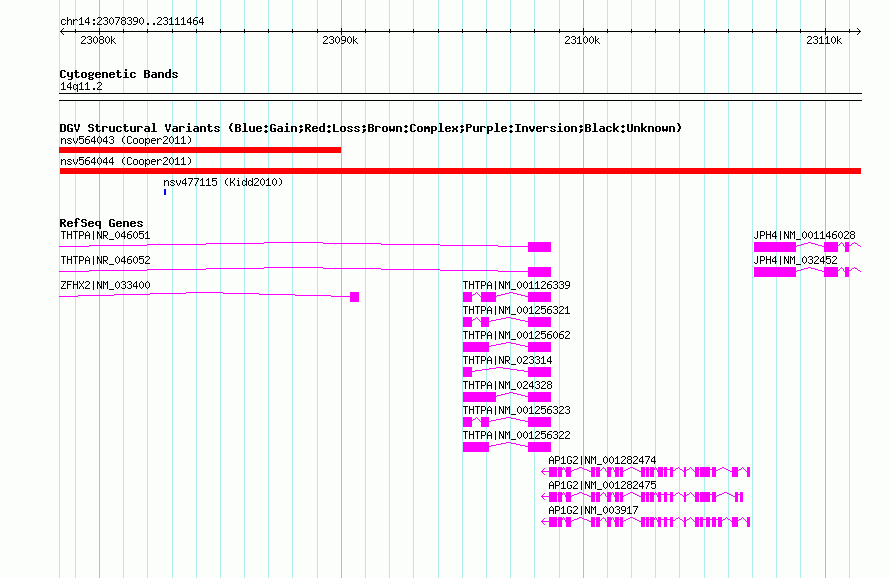Click the ZFHX2 NM_033400 exon block
The width and height of the screenshot is (890, 578).
(x=354, y=297)
